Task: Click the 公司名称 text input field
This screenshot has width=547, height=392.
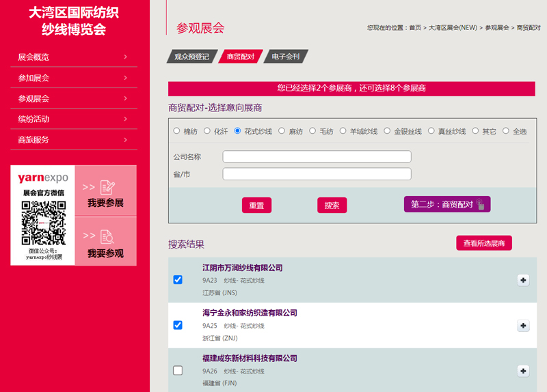Action: coord(317,157)
